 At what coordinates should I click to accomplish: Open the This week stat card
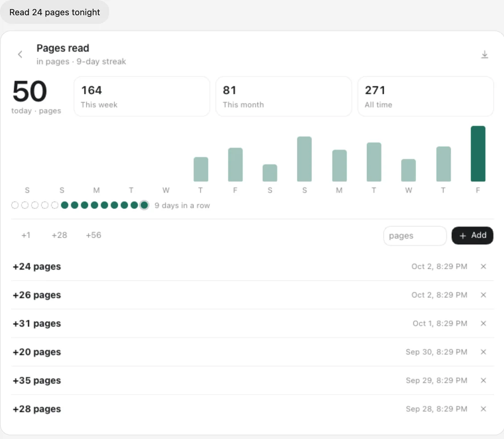[x=142, y=96]
